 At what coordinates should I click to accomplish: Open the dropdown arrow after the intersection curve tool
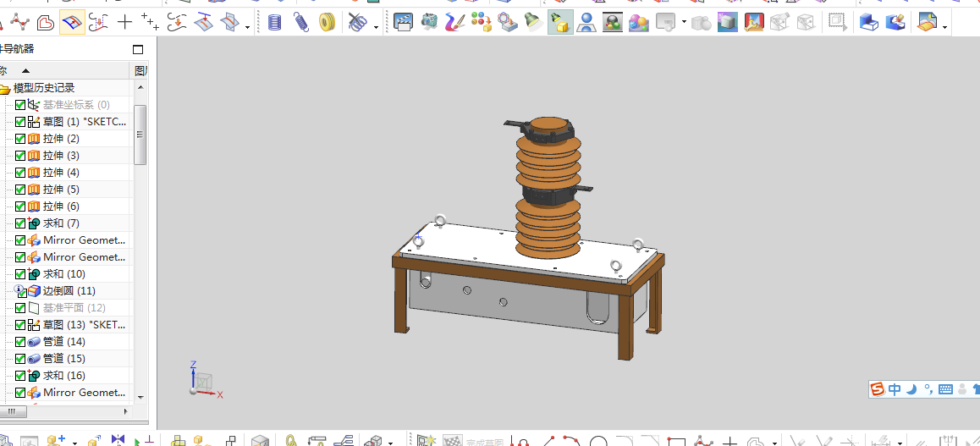[248, 27]
